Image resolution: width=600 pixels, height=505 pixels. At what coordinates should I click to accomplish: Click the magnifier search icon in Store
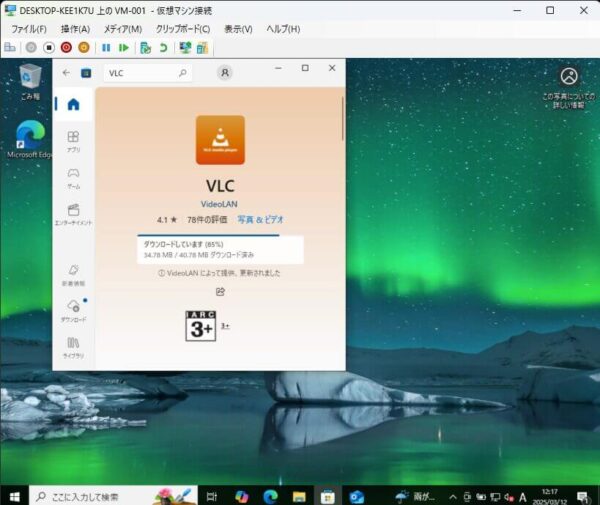click(183, 73)
